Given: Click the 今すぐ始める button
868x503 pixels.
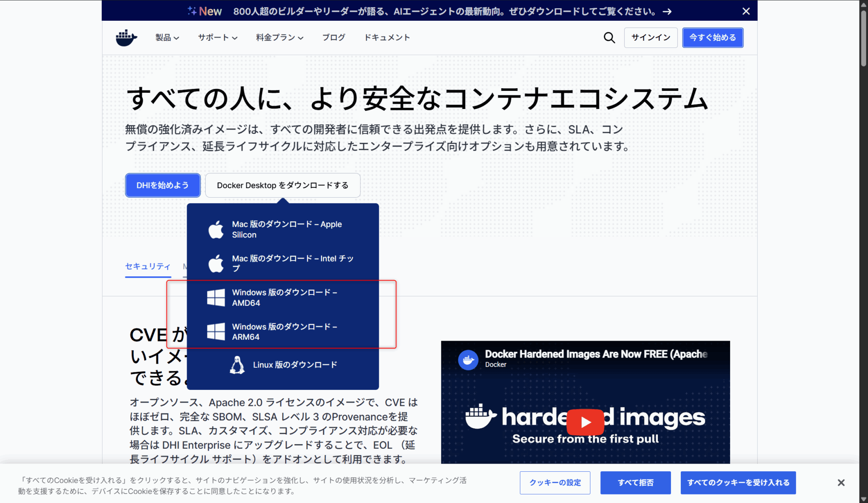Looking at the screenshot, I should 712,38.
